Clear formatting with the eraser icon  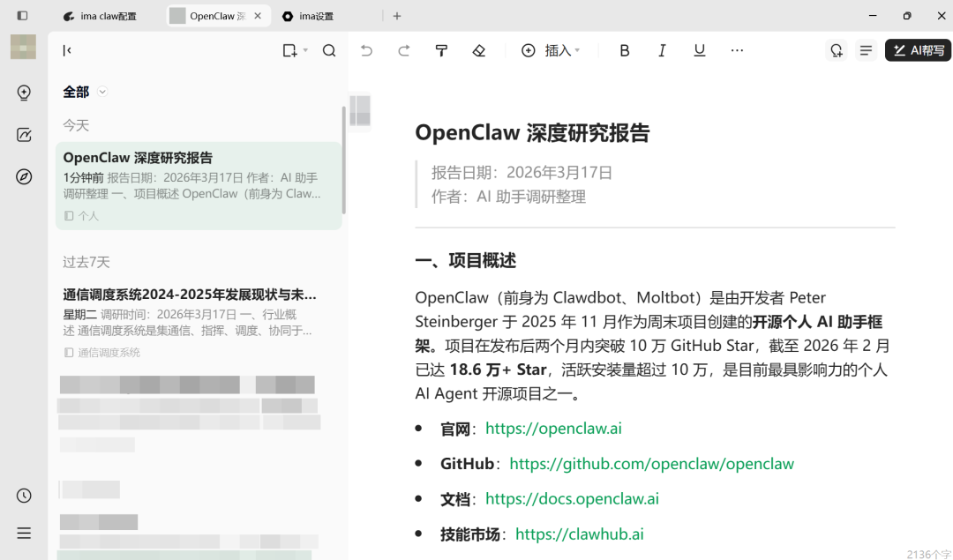point(479,50)
